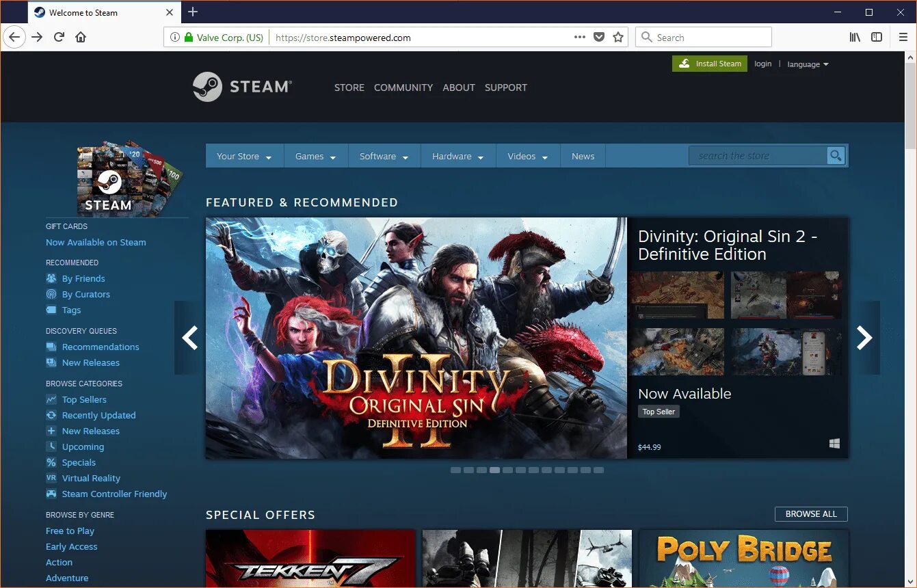This screenshot has height=588, width=917.
Task: Click the Recently Updated icon
Action: pos(51,415)
